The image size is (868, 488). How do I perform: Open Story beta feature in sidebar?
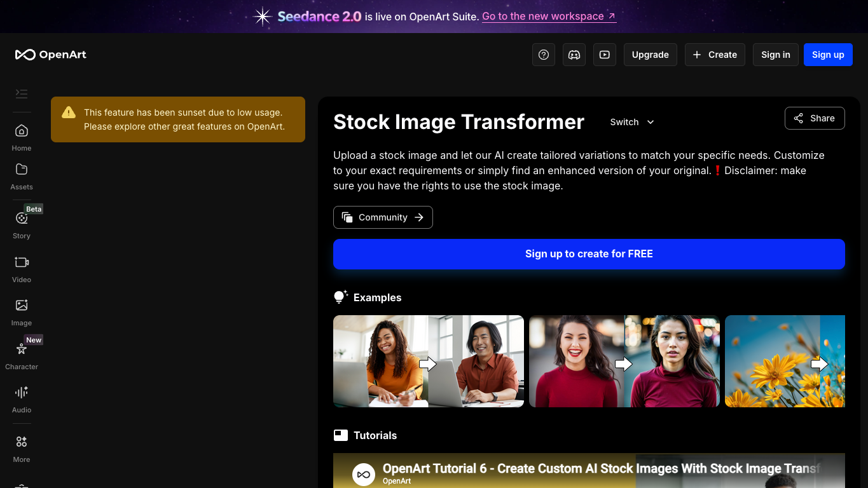pos(22,225)
